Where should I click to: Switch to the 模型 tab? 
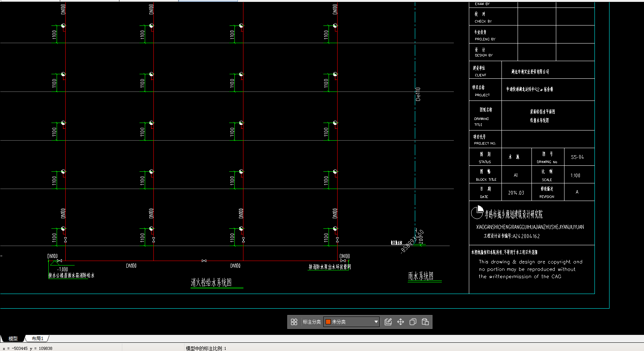[13, 339]
